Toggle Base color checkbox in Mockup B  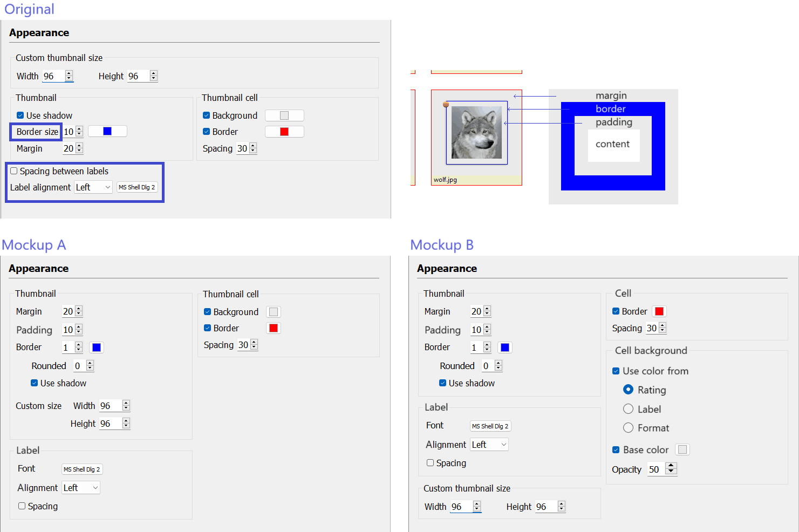(x=616, y=450)
